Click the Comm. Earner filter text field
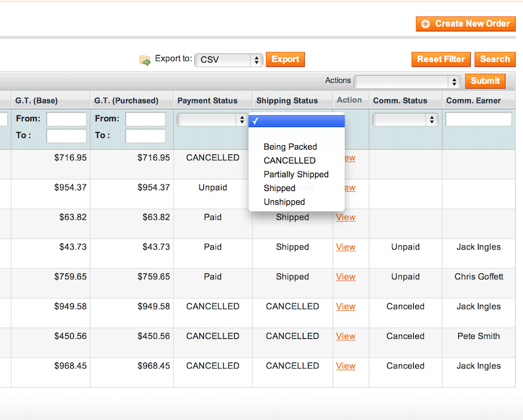The height and width of the screenshot is (420, 523). (x=479, y=119)
